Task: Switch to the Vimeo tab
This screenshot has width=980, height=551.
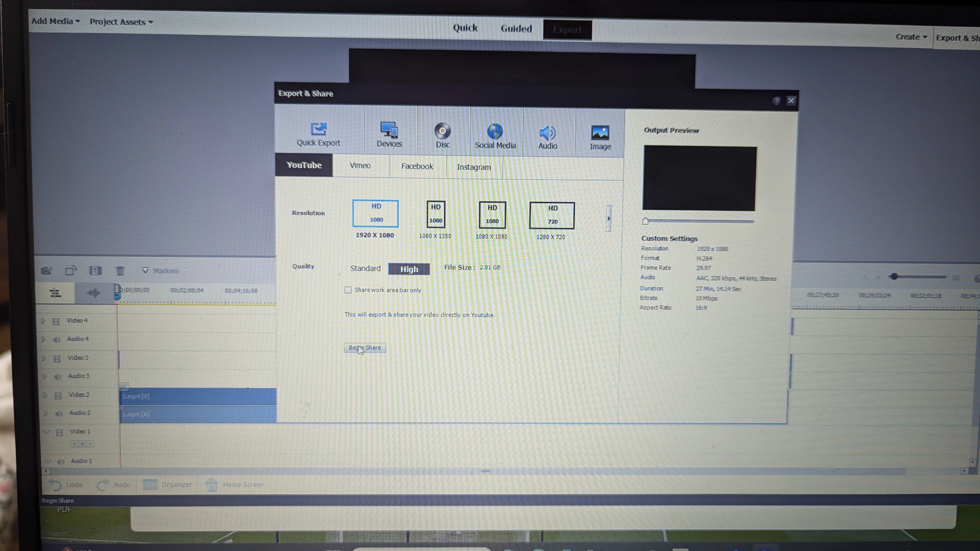Action: coord(360,166)
